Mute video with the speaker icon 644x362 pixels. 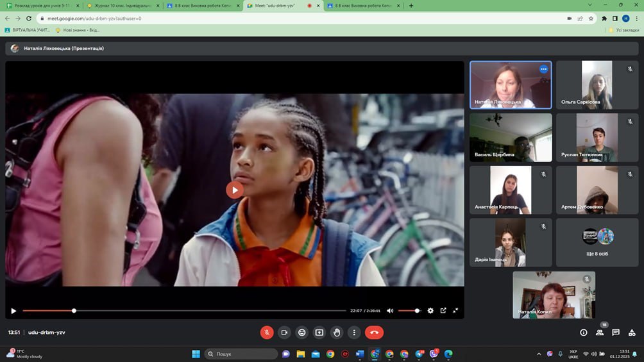(390, 311)
